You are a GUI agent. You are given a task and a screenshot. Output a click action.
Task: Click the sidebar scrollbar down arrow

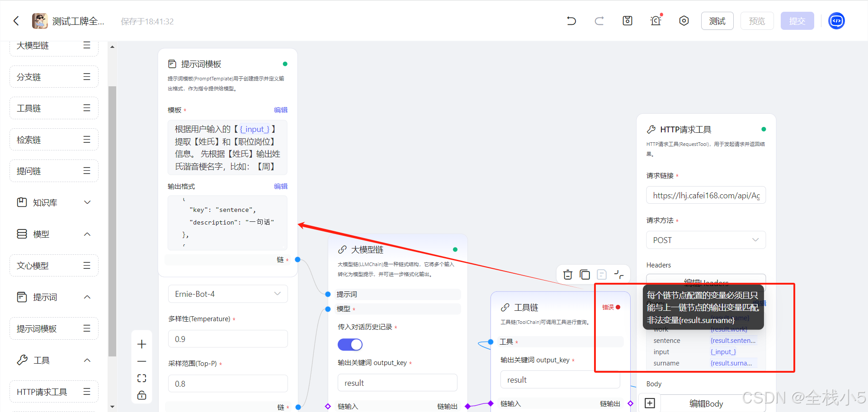(x=112, y=407)
